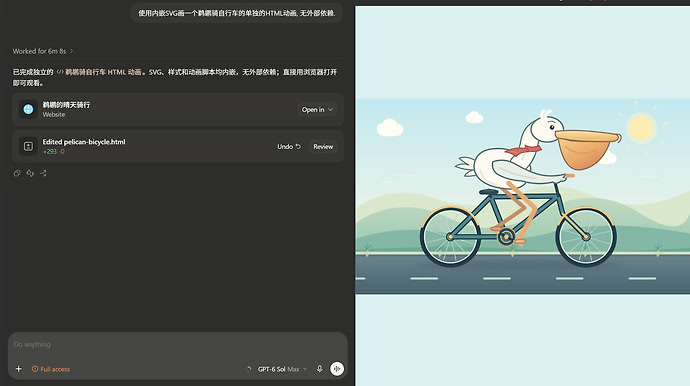Click the plus attach icon
The width and height of the screenshot is (690, 386).
(18, 369)
